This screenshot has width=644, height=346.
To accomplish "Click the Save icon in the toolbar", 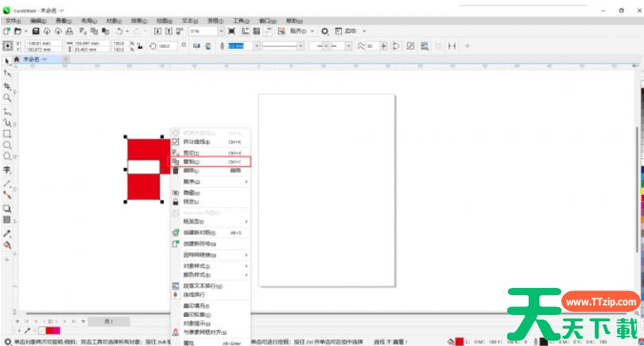I will click(x=36, y=31).
